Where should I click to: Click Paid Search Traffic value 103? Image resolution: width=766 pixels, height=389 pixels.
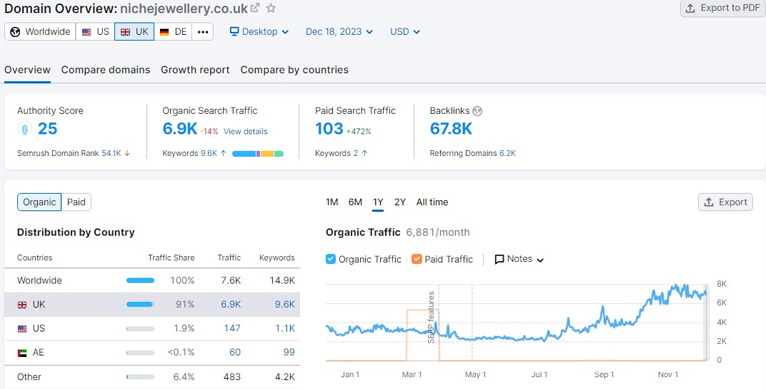coord(329,129)
